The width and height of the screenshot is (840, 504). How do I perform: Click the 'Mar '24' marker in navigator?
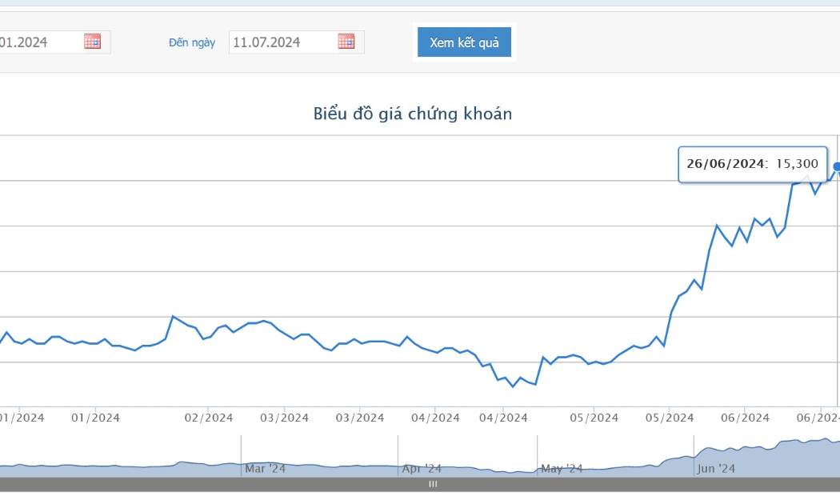(265, 469)
